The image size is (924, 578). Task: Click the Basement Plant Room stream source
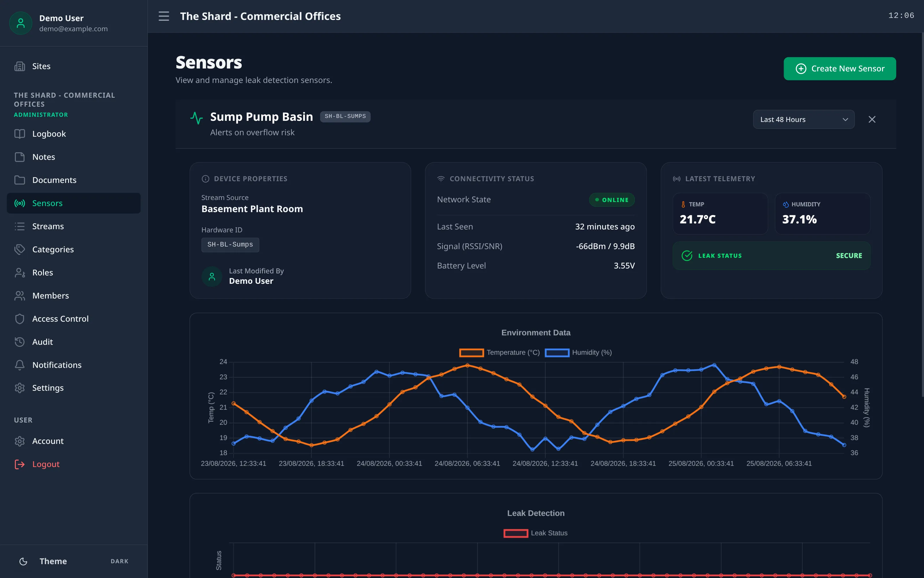[x=252, y=209]
